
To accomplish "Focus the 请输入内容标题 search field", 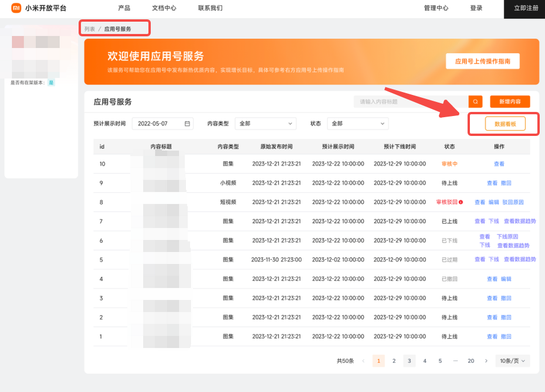I will 411,102.
